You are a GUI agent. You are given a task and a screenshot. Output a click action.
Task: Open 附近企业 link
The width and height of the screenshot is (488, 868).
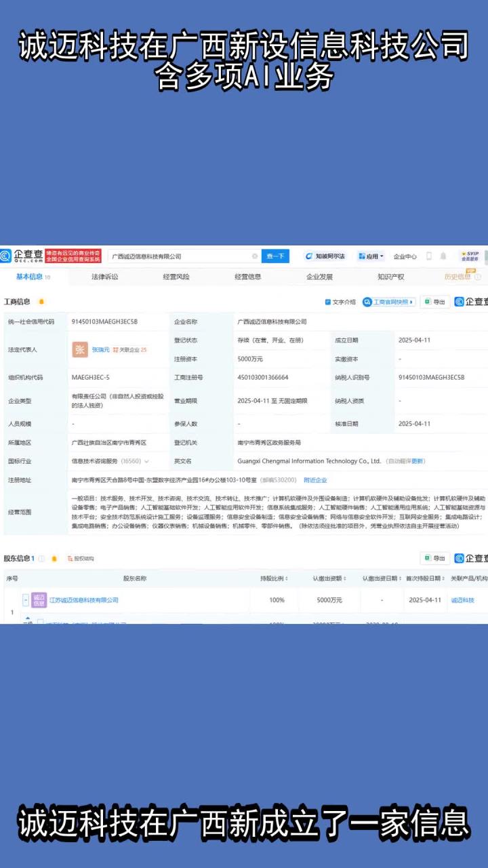315,480
